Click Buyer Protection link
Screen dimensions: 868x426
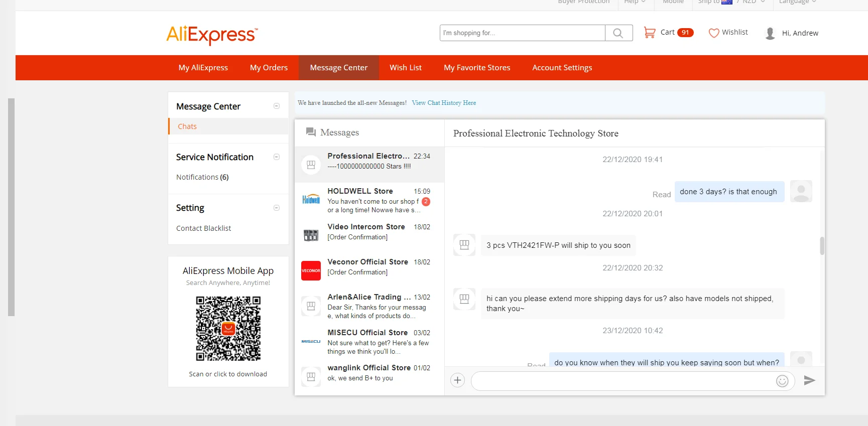[x=584, y=2]
